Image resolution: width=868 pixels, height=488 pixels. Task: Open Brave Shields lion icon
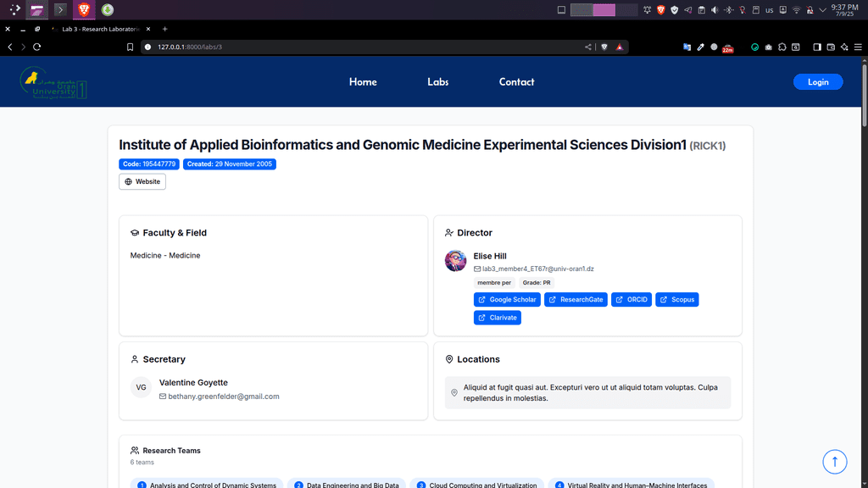coord(604,47)
